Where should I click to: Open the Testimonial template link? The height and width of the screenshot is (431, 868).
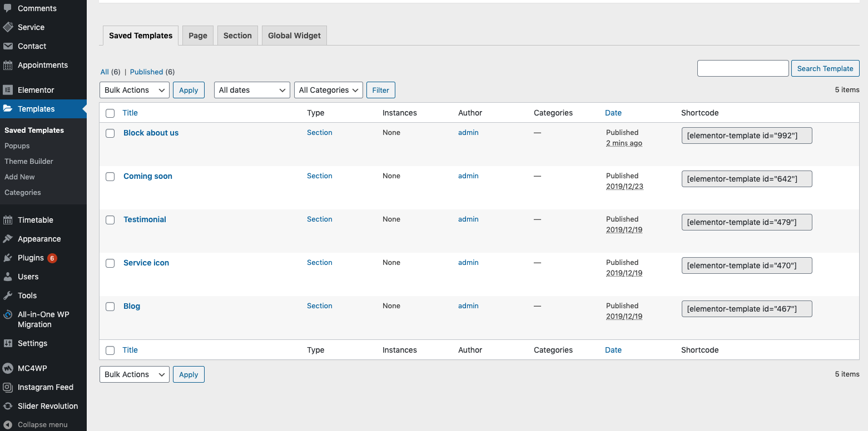click(145, 219)
